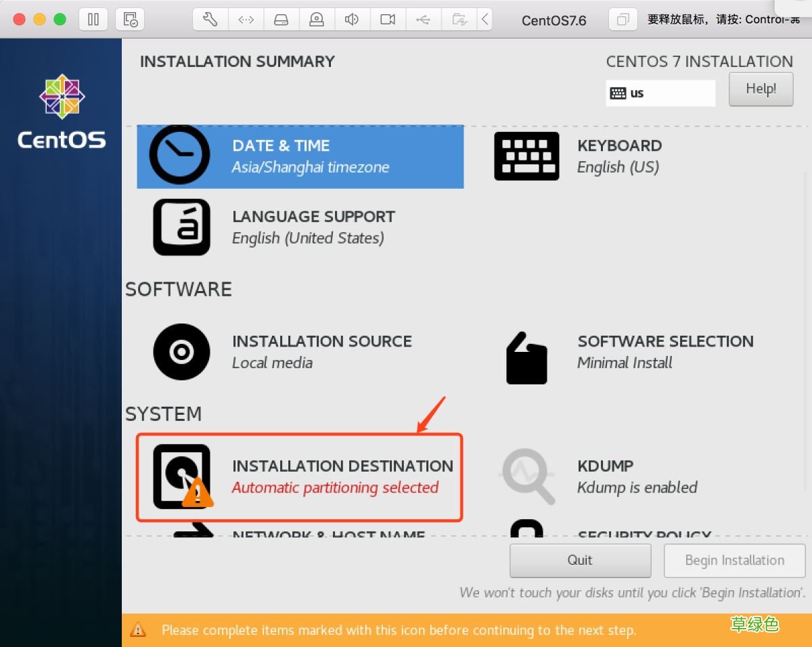Click the network adapter icon in VM toolbar
Image resolution: width=812 pixels, height=647 pixels.
[x=246, y=20]
